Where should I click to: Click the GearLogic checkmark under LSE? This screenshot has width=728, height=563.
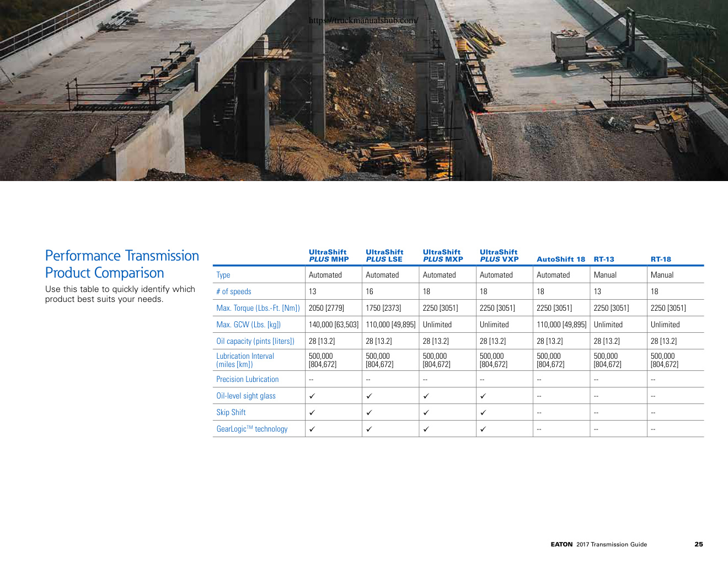coord(369,429)
